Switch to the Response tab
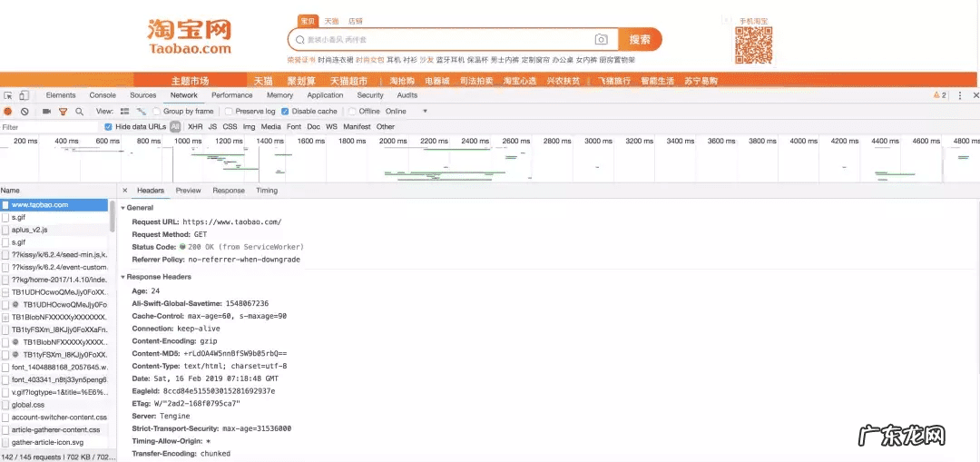Image resolution: width=980 pixels, height=462 pixels. coord(229,191)
